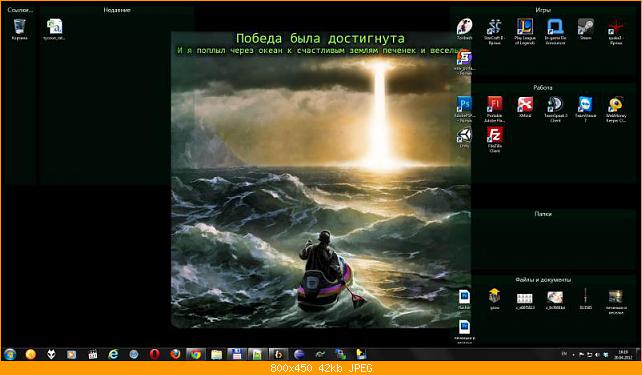642x375 pixels.
Task: Launch the XMind shortcut
Action: click(x=524, y=107)
